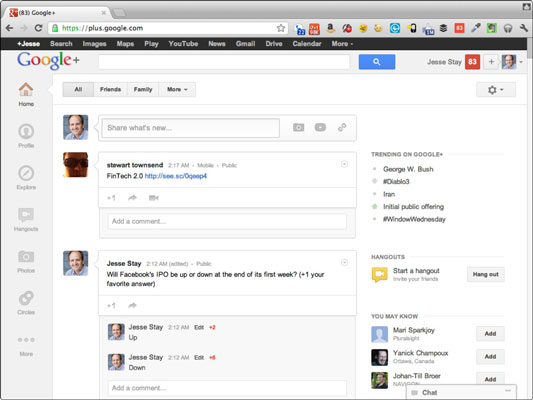Open Gmail in the black bar
The image size is (533, 400).
tap(245, 44)
